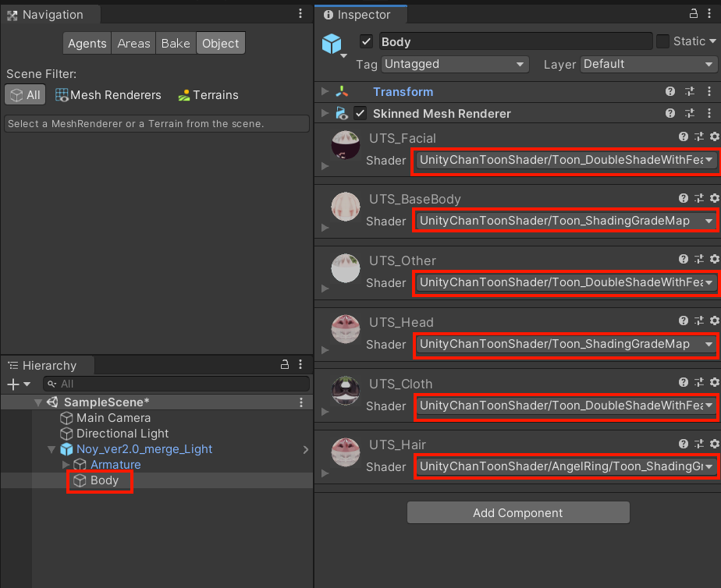The height and width of the screenshot is (588, 721).
Task: Switch to the Agents tab
Action: [x=87, y=43]
